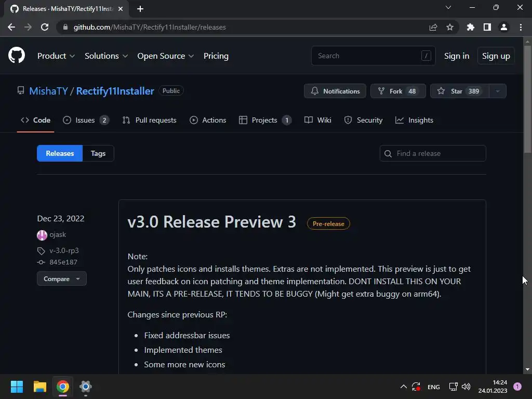This screenshot has width=532, height=399.
Task: Expand the Solutions menu
Action: click(x=106, y=56)
